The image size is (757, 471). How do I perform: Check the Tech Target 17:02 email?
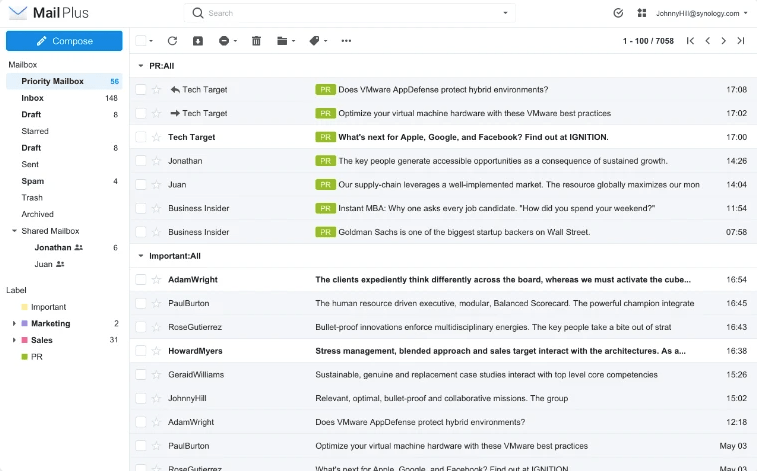pos(140,113)
